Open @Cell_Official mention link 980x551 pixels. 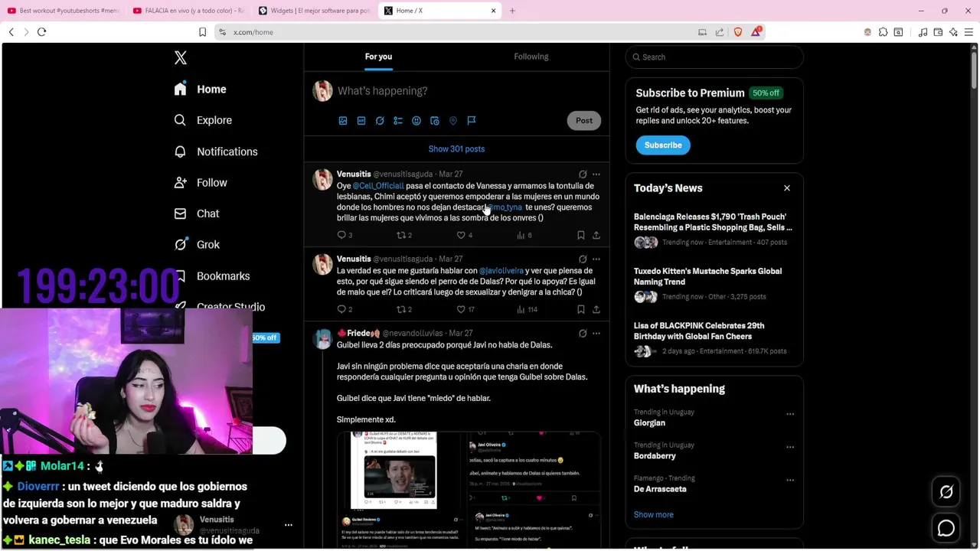(x=377, y=186)
